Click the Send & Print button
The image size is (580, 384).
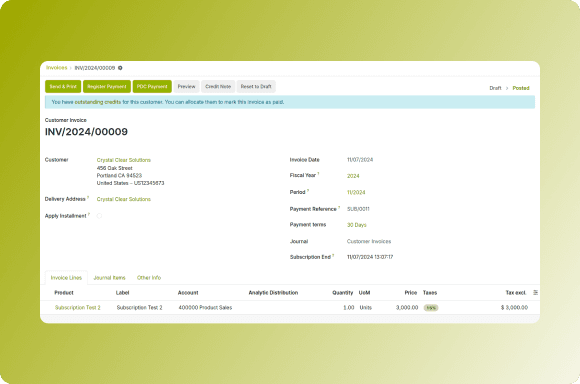pyautogui.click(x=63, y=87)
